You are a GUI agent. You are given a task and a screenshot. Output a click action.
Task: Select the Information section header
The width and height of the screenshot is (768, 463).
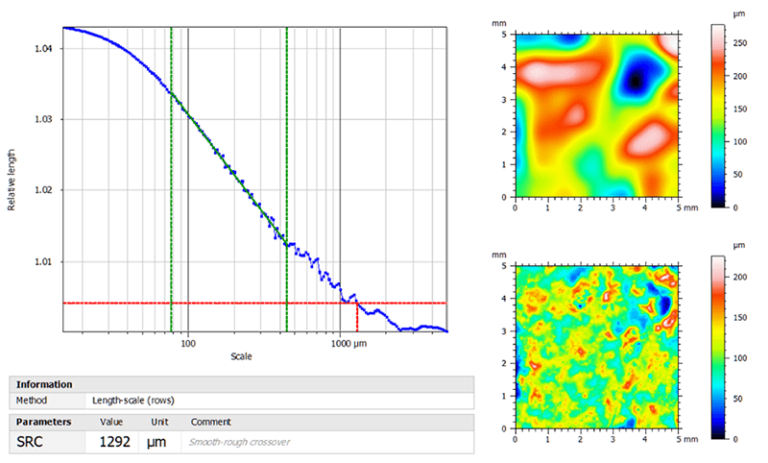coord(44,384)
